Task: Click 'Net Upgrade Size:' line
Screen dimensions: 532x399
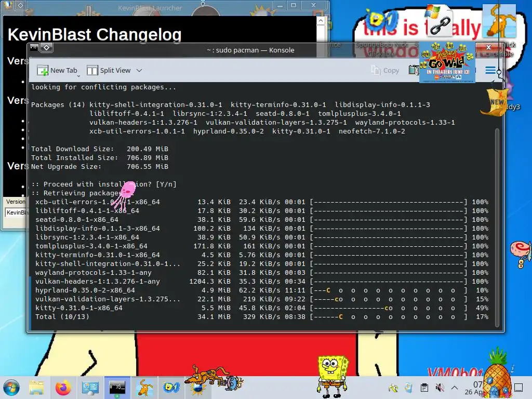Action: (x=100, y=166)
